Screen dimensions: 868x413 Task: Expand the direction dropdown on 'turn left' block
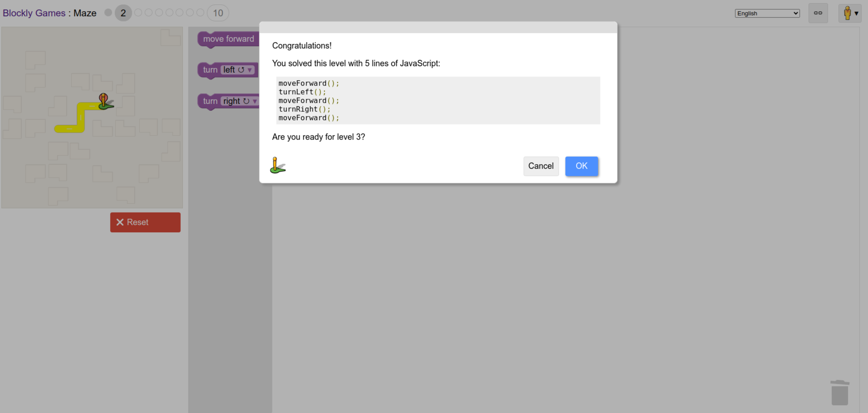coord(250,70)
